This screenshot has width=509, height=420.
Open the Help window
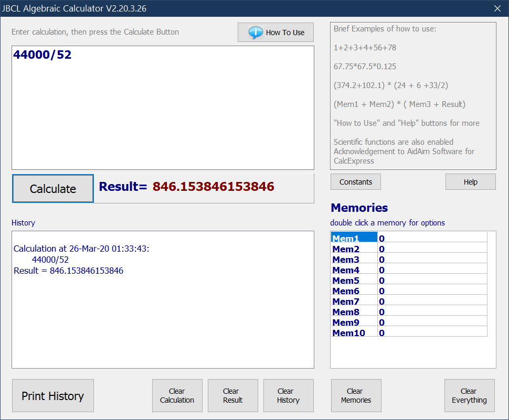pyautogui.click(x=470, y=182)
